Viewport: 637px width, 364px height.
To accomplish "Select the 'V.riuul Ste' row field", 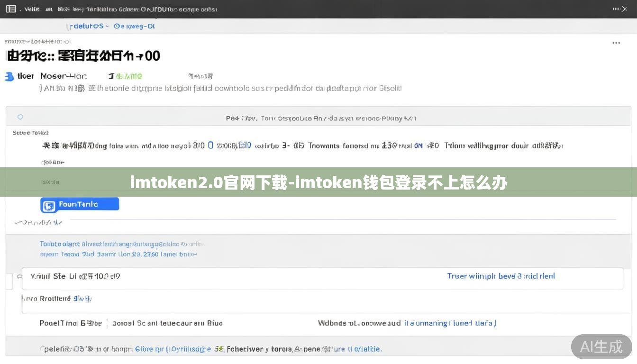I will (x=322, y=278).
